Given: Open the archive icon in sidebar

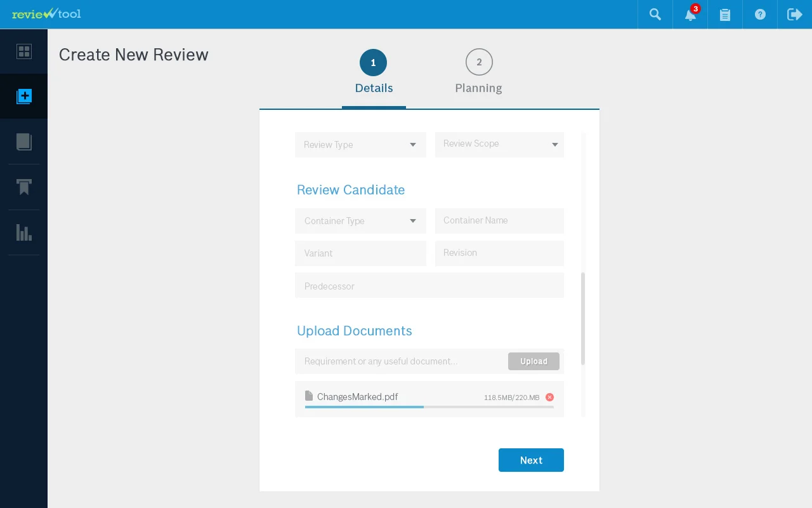Looking at the screenshot, I should click(x=24, y=187).
